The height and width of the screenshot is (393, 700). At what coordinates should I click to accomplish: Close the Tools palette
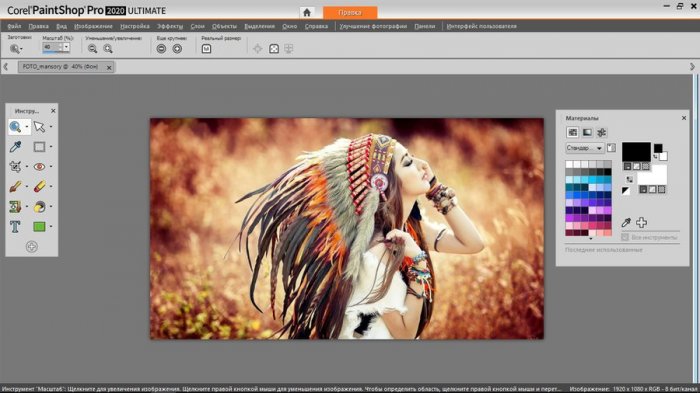click(x=53, y=111)
